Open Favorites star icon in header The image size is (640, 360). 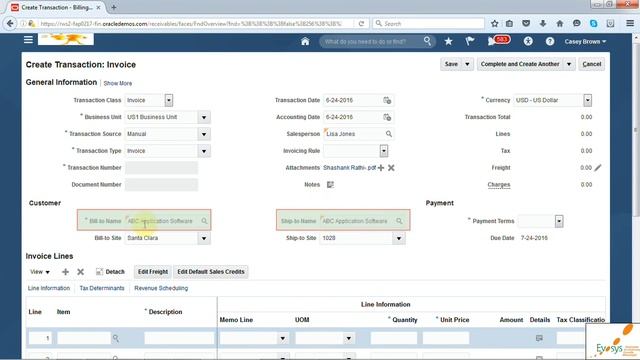pos(448,41)
